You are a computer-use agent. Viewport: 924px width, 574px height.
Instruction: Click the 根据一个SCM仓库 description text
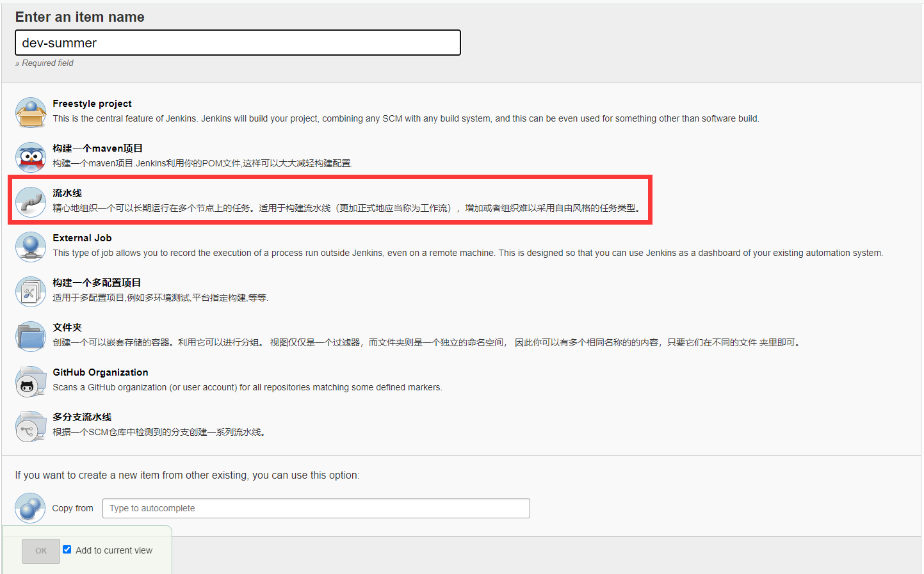(159, 432)
